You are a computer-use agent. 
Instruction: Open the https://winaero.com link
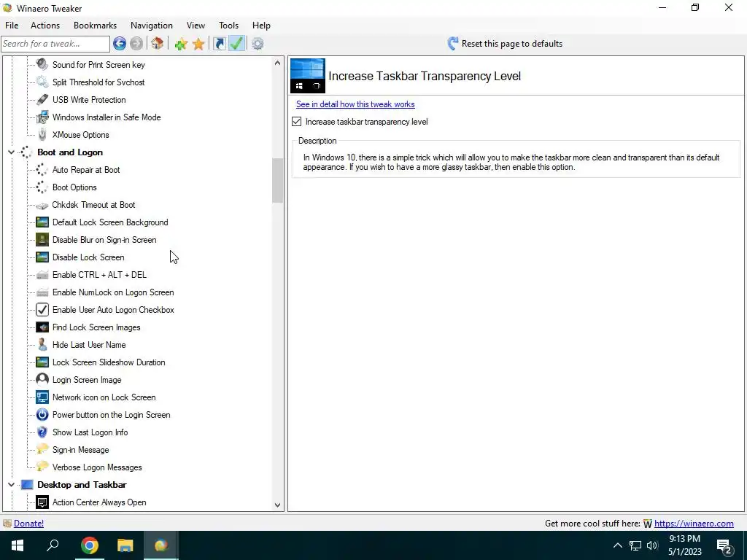click(694, 524)
